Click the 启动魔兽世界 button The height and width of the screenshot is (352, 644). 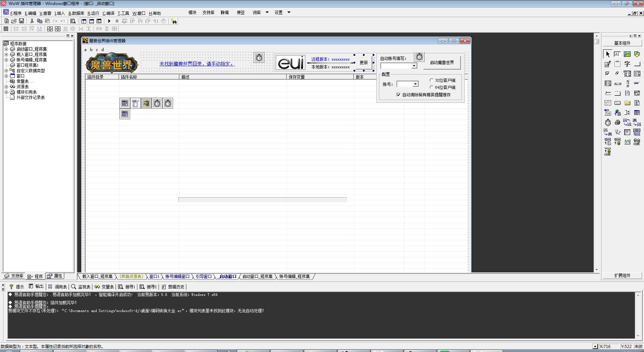442,63
